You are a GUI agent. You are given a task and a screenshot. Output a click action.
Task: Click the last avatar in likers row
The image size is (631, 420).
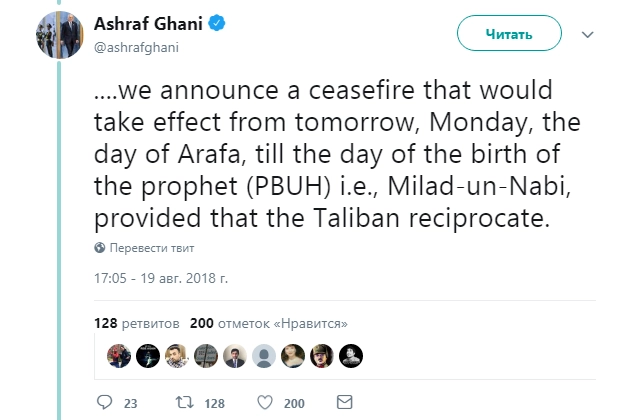point(351,355)
